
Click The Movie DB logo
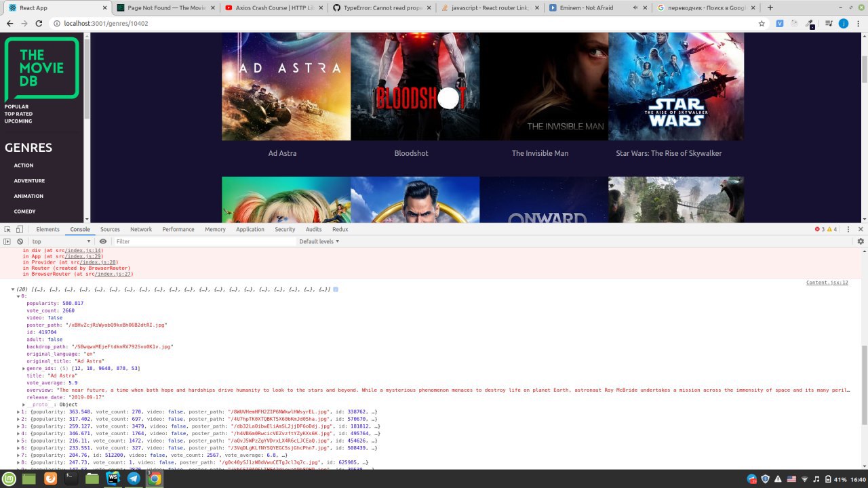[x=42, y=69]
